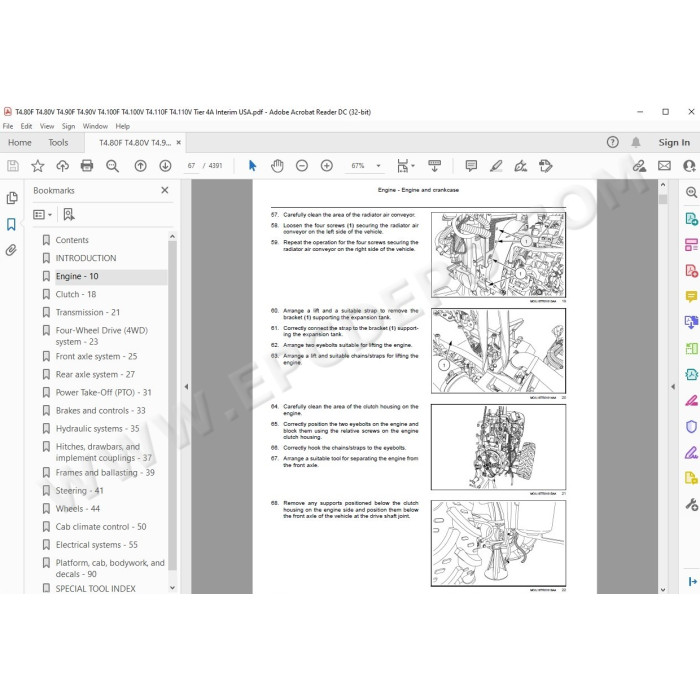Go to next page arrow
The width and height of the screenshot is (700, 700).
point(165,166)
